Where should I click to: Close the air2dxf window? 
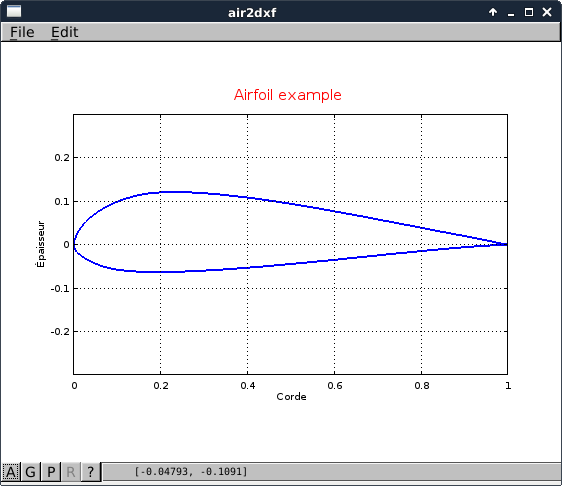click(x=547, y=12)
